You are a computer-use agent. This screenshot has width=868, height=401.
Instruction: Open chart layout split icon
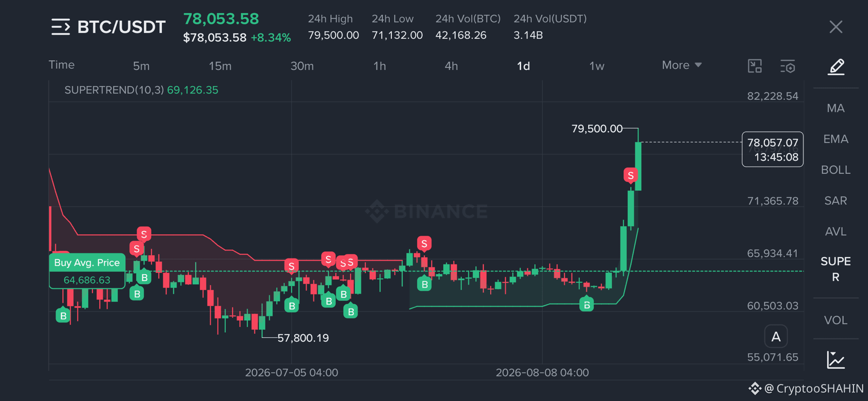pyautogui.click(x=755, y=66)
